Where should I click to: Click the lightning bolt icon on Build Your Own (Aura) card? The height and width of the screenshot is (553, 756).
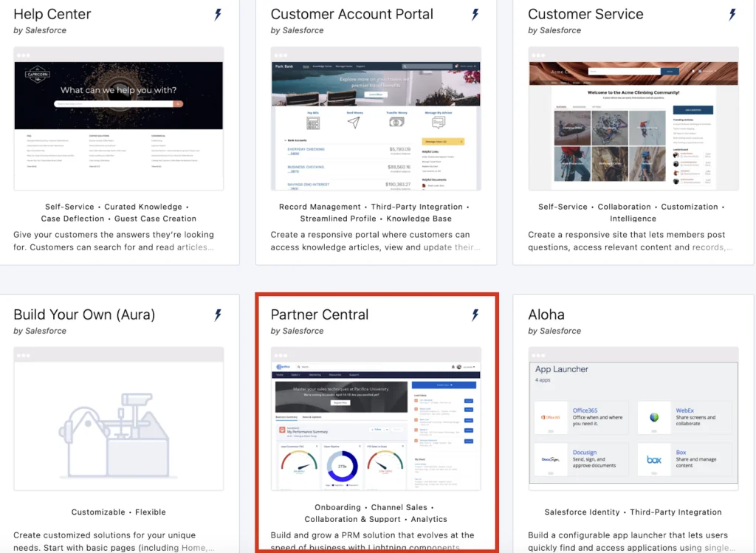218,315
